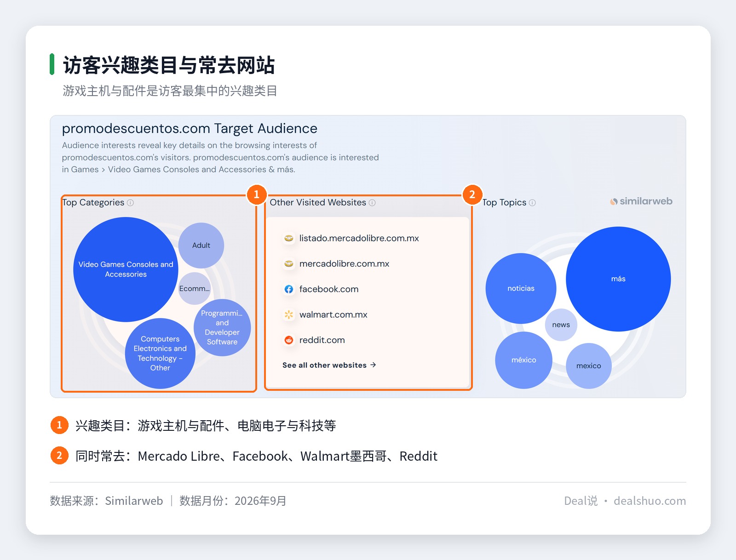
Task: Click the 访客兴趣类目与常去网站 title
Action: coord(169,65)
